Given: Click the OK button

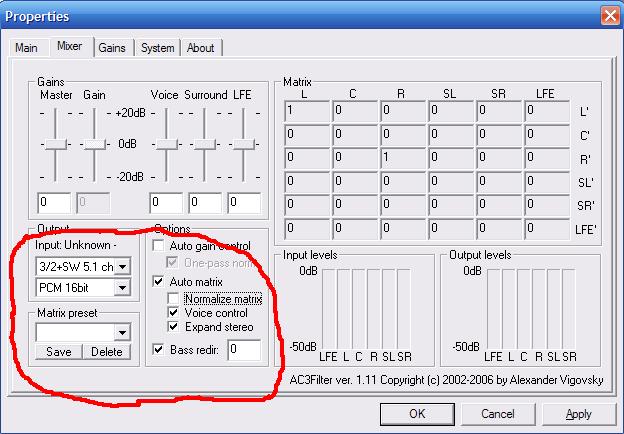Looking at the screenshot, I should [417, 414].
